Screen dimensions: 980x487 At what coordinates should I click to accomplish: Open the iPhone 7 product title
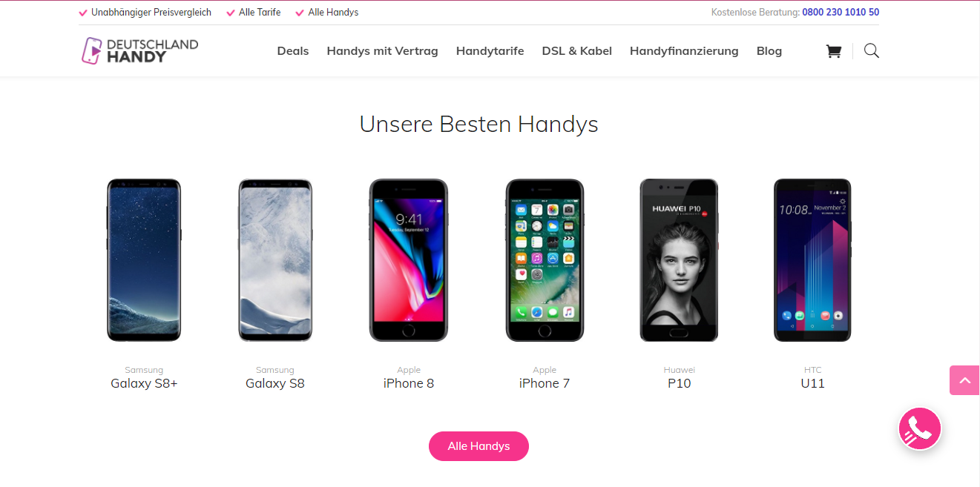pyautogui.click(x=545, y=383)
